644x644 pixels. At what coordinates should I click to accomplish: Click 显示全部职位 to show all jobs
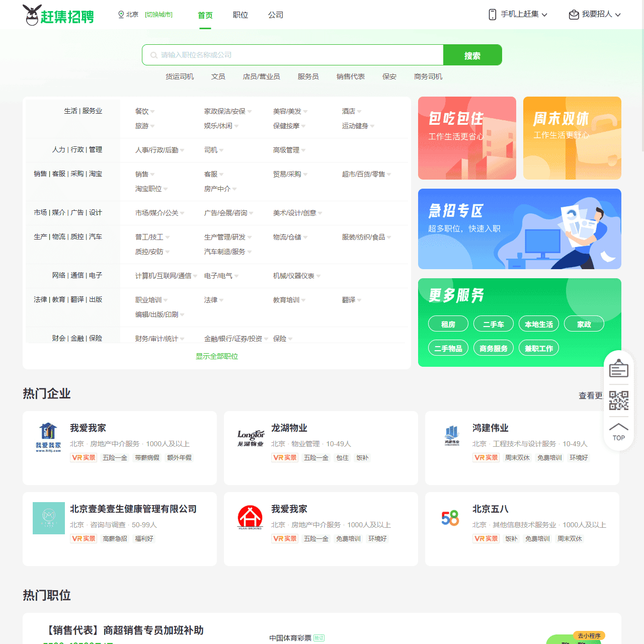point(216,356)
